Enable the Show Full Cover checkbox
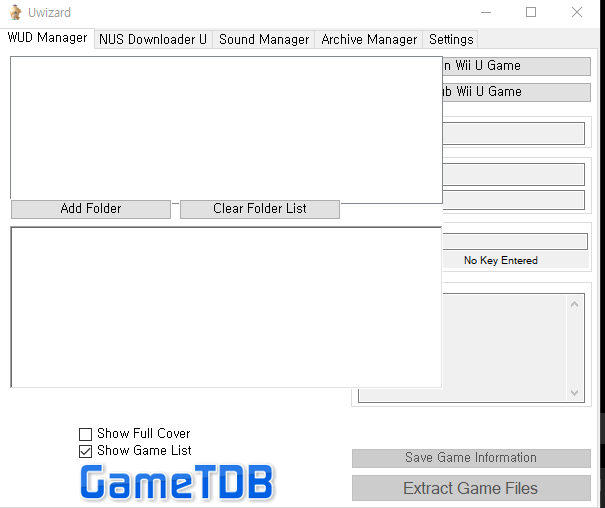 click(x=85, y=434)
